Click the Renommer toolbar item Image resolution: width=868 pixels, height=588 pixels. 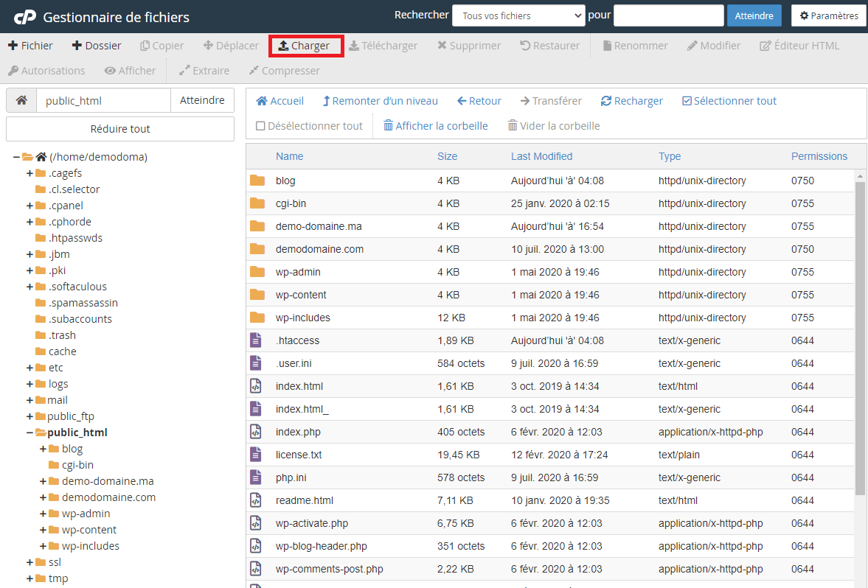635,46
